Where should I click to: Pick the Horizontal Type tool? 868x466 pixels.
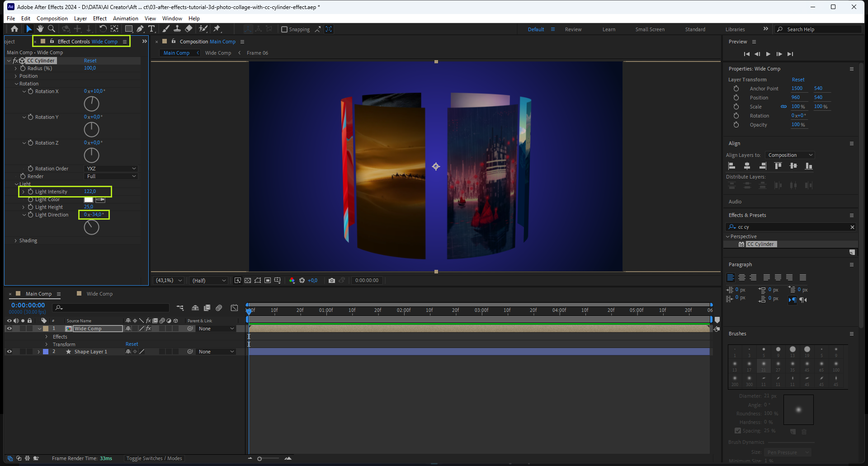coord(151,29)
